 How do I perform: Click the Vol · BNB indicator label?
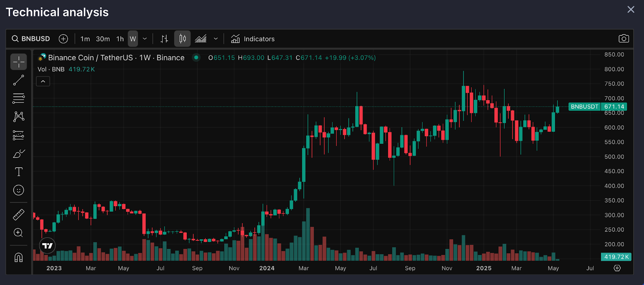(x=51, y=69)
